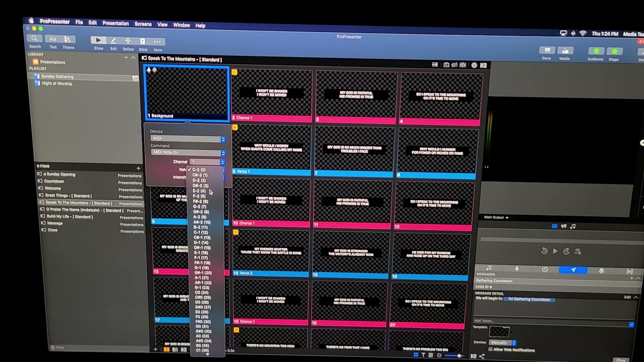Open the Media bin from the toolbar

[565, 51]
